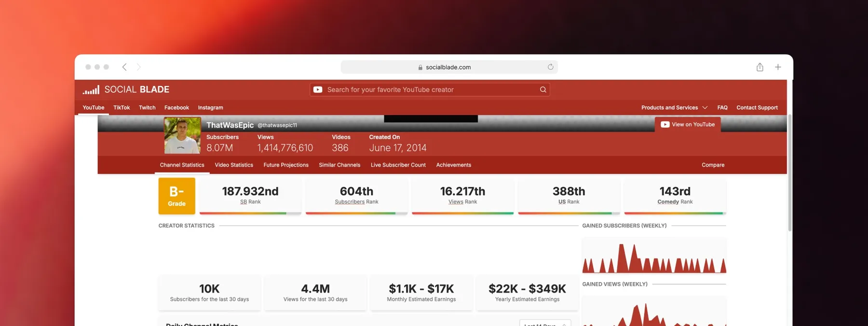868x326 pixels.
Task: Click 4.4M views last 30 days card
Action: [315, 293]
